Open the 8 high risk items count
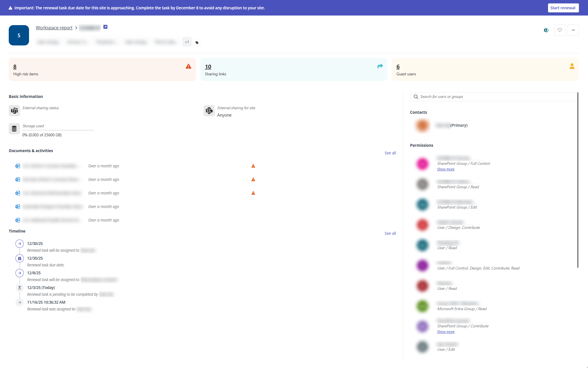Viewport: 588px width, 368px height. (x=15, y=67)
